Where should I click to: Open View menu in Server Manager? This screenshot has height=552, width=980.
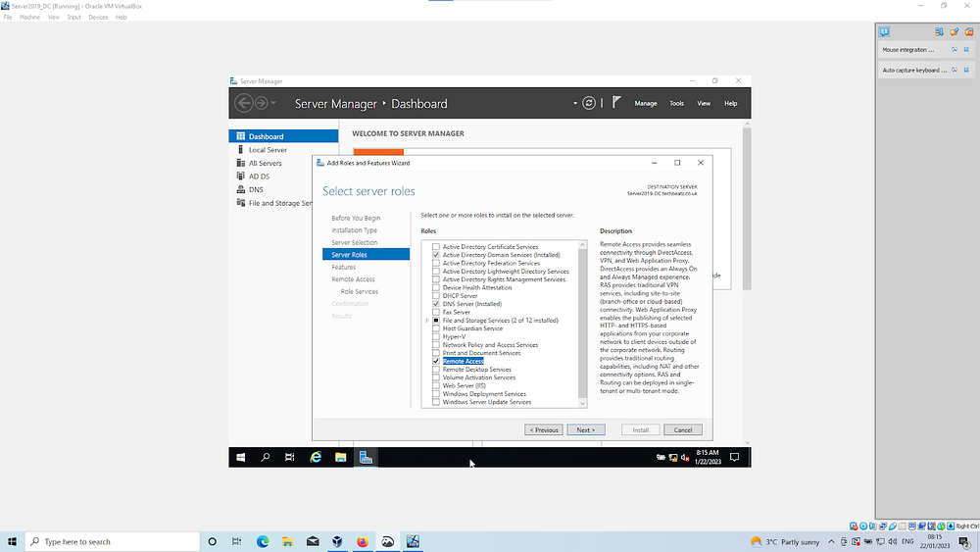coord(703,103)
